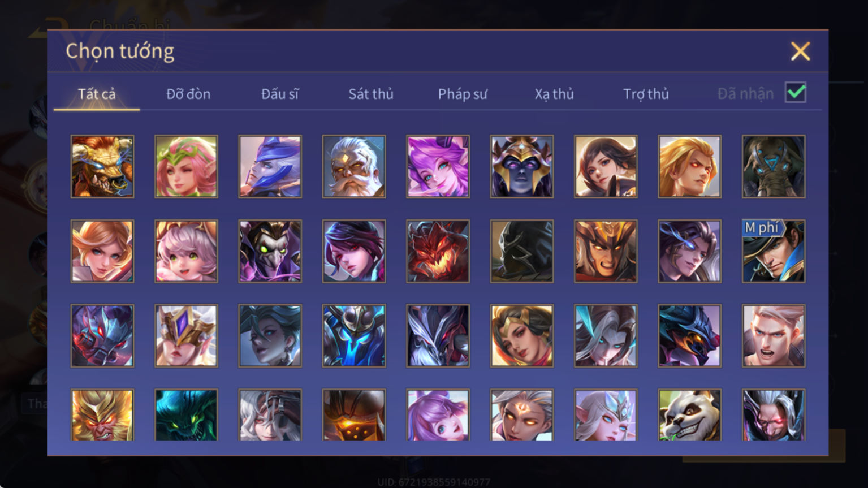Choose the white-bearded old man hero

pos(354,166)
